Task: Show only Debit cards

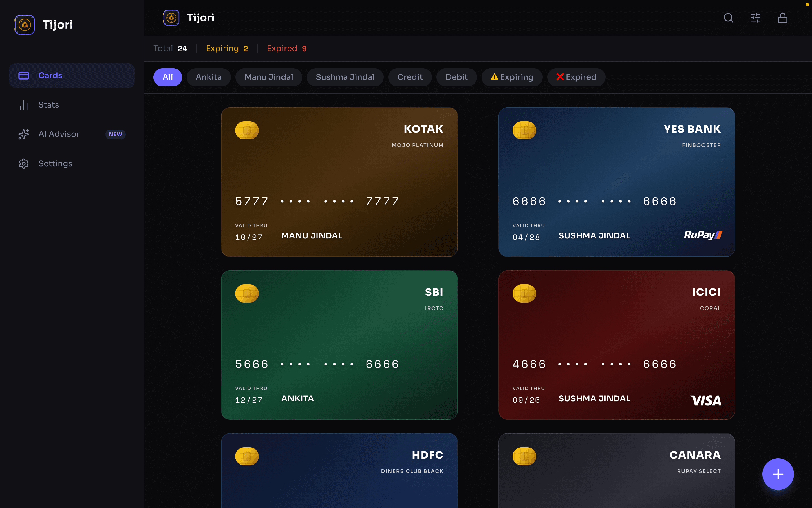Action: [x=457, y=77]
